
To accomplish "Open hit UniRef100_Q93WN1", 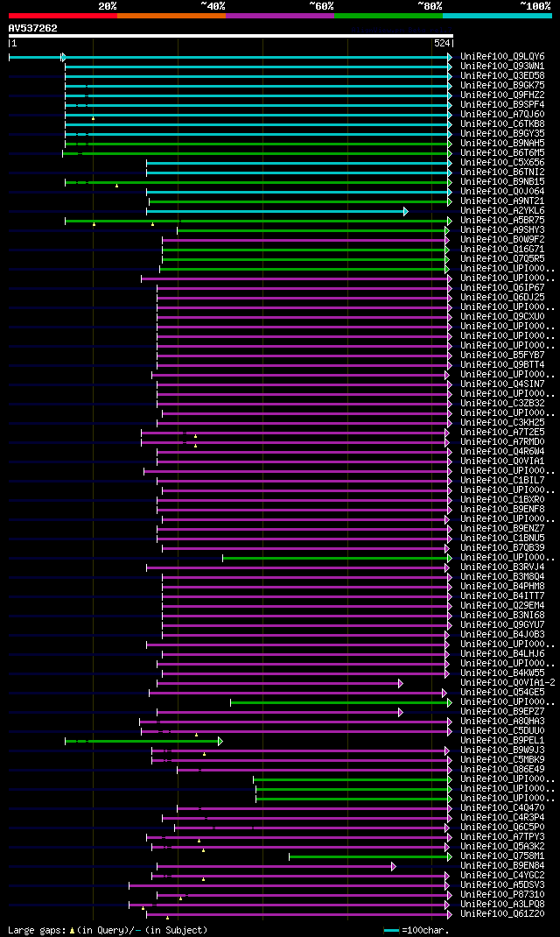I will [502, 67].
